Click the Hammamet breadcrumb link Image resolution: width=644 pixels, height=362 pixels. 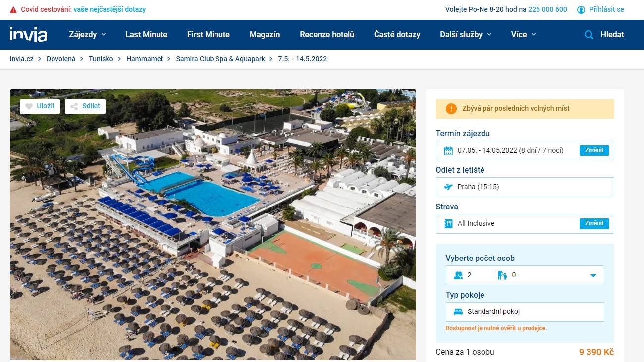(145, 59)
